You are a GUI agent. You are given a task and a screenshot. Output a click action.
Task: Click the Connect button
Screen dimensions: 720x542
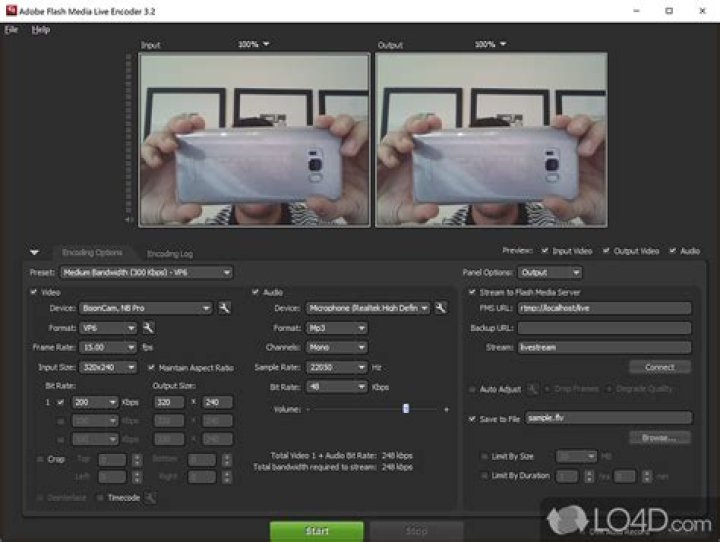[660, 367]
